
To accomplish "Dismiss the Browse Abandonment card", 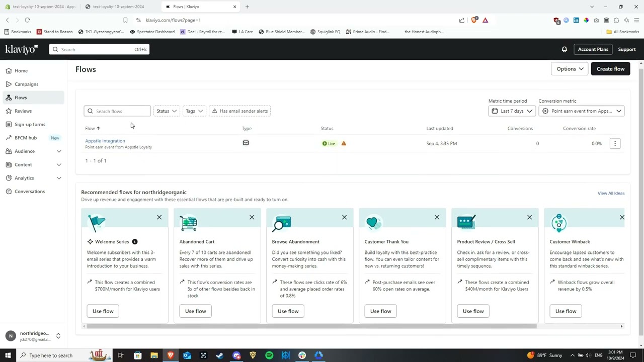I will [x=344, y=217].
